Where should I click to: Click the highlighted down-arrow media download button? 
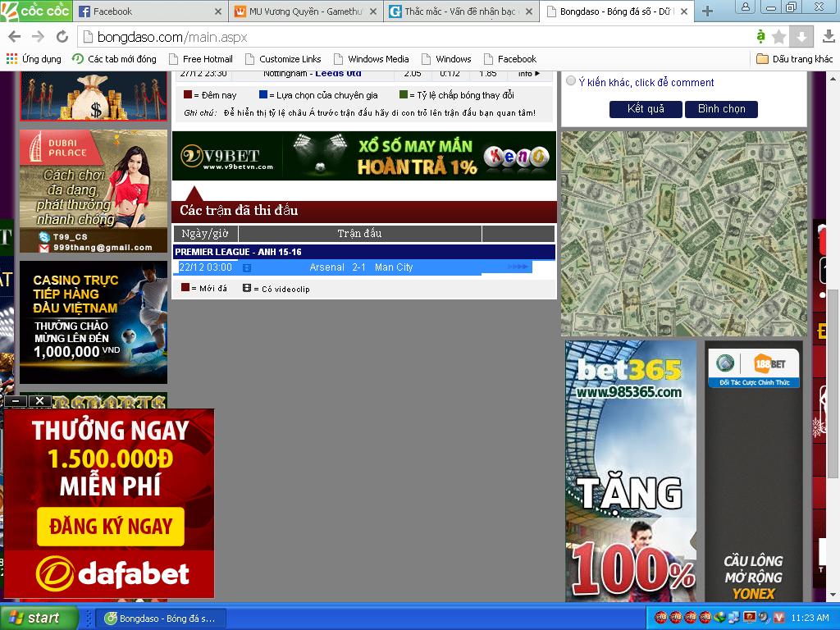(801, 36)
